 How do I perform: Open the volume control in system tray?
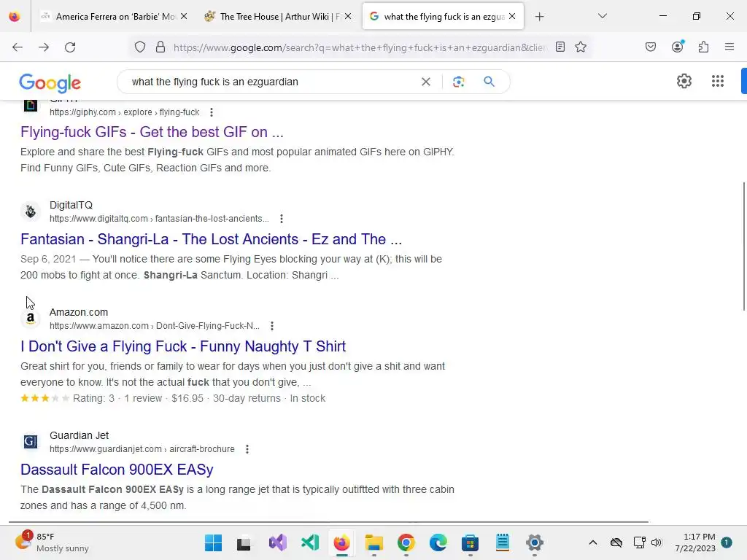click(657, 542)
